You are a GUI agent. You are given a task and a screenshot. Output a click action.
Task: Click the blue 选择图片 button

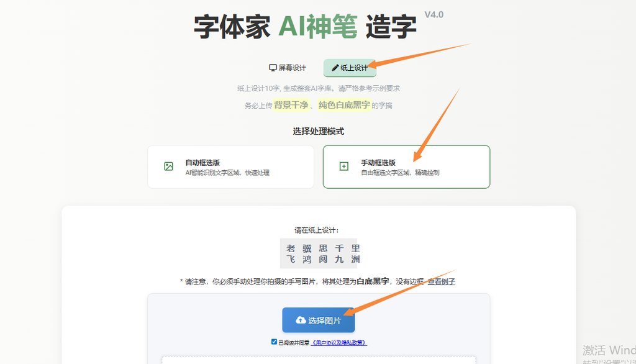(319, 320)
